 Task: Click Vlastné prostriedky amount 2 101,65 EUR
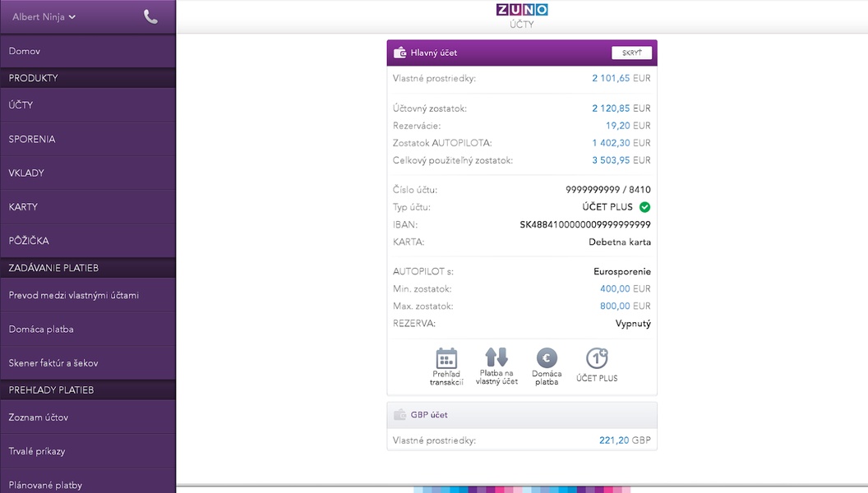point(621,79)
